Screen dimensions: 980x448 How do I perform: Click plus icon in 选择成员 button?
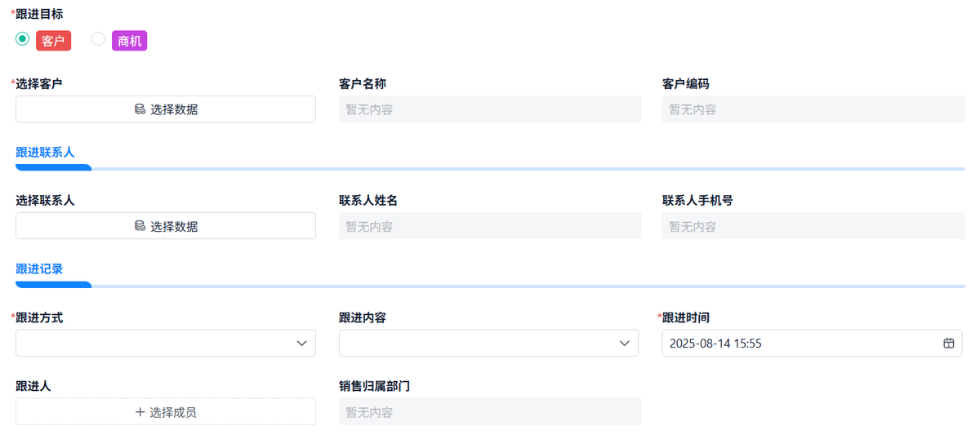pyautogui.click(x=140, y=412)
